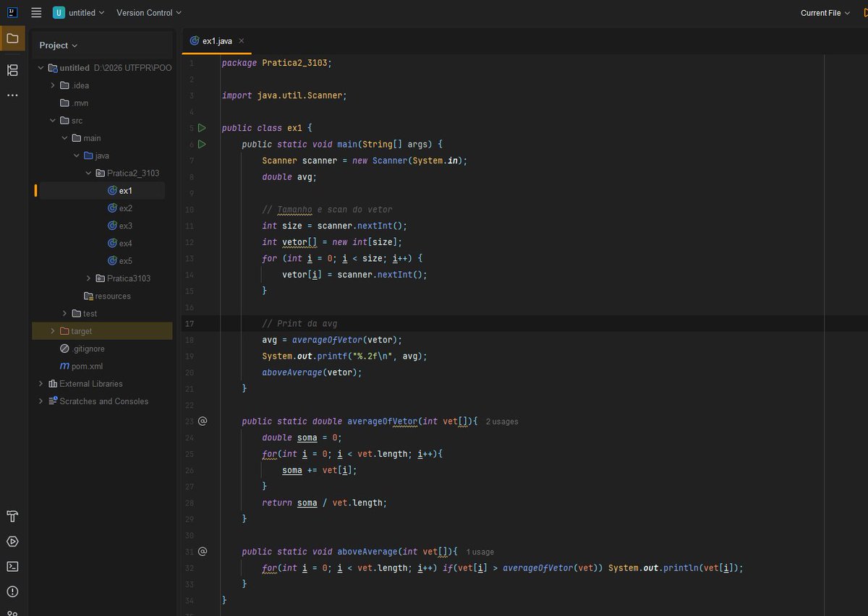Click the '2 usages' inlay hint
This screenshot has height=616, width=868.
(x=502, y=422)
